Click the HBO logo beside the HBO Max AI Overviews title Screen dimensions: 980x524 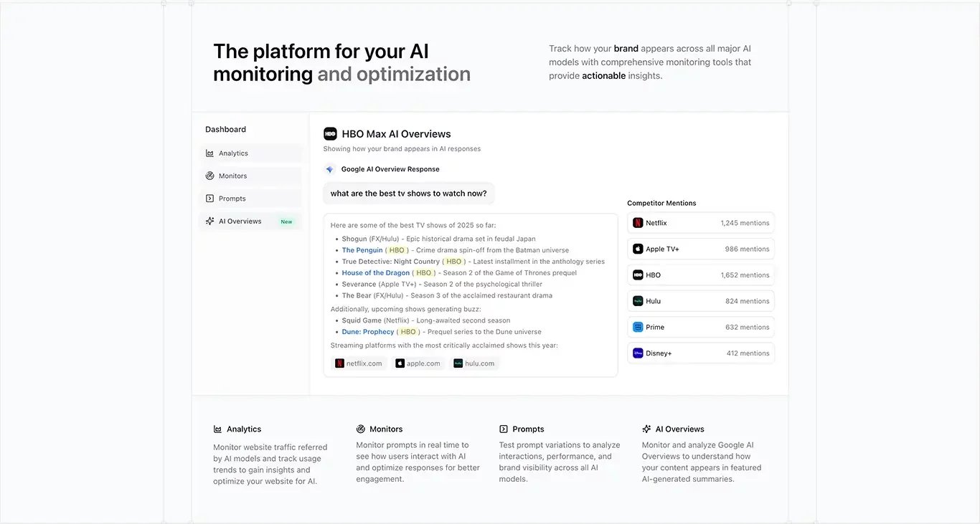pyautogui.click(x=330, y=134)
